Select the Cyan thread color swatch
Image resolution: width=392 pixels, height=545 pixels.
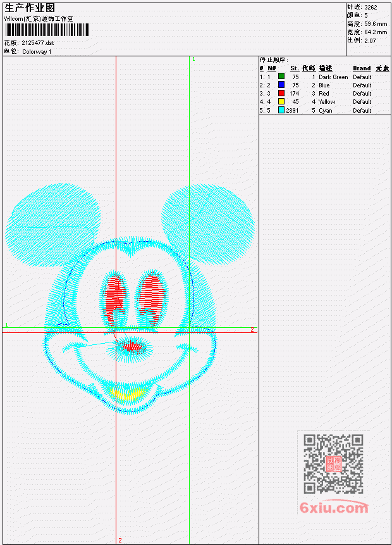[x=281, y=110]
